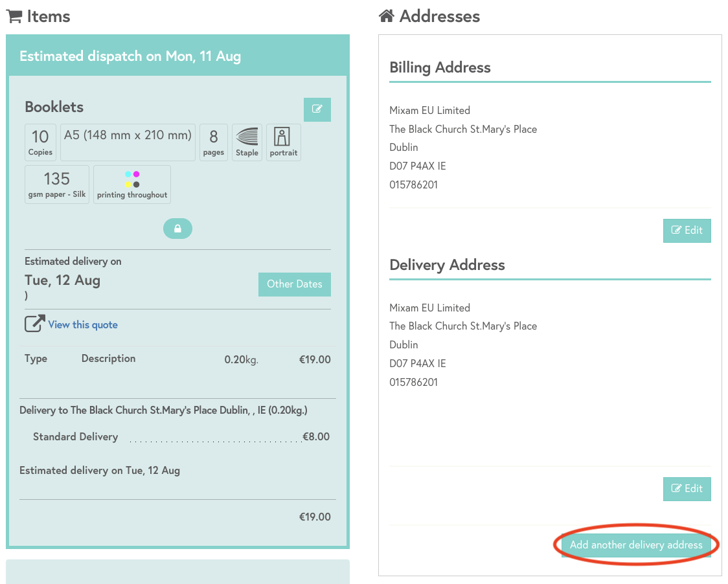
Task: Click the 135 gsm Silk paper tile
Action: (56, 184)
